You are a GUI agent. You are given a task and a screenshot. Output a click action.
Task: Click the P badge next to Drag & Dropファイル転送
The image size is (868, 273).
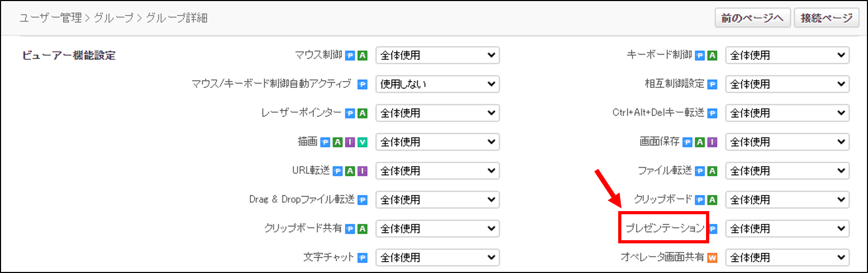363,200
